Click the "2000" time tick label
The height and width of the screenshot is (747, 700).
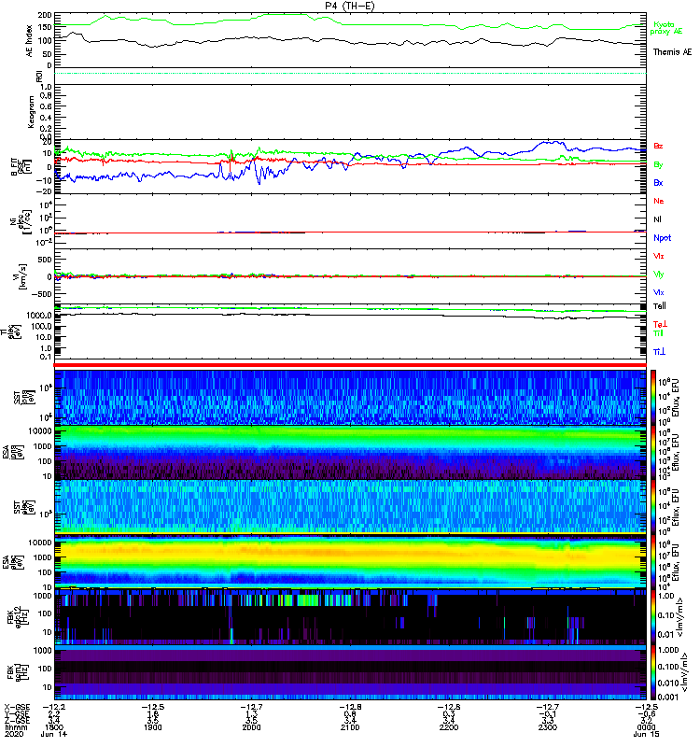click(251, 727)
